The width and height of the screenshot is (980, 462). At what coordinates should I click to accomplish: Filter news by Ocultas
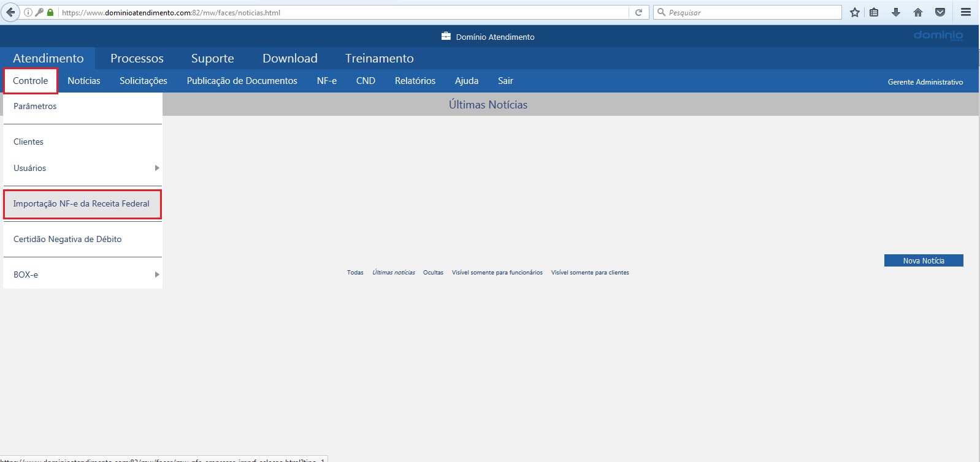433,273
